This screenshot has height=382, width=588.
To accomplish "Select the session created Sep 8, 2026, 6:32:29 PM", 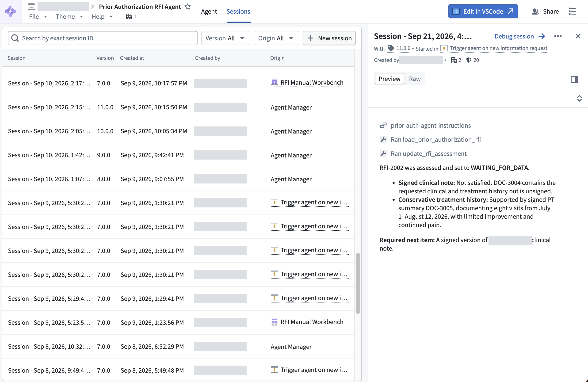I will (178, 346).
